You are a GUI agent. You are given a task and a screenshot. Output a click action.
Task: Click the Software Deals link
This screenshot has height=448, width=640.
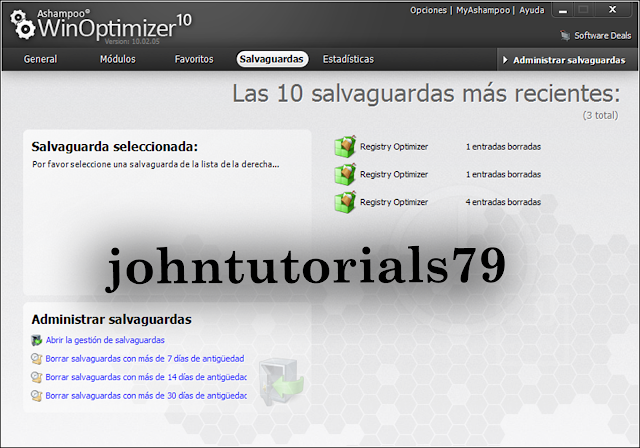click(602, 35)
